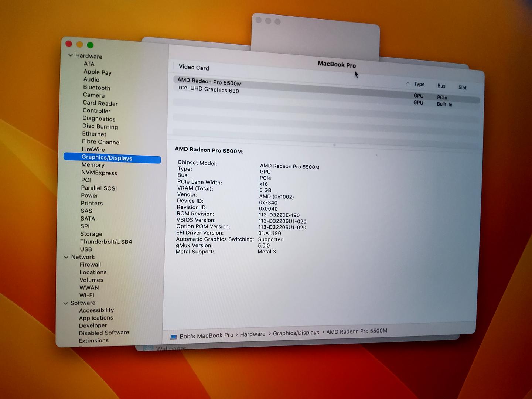
Task: Select Controller in the sidebar
Action: (x=96, y=111)
